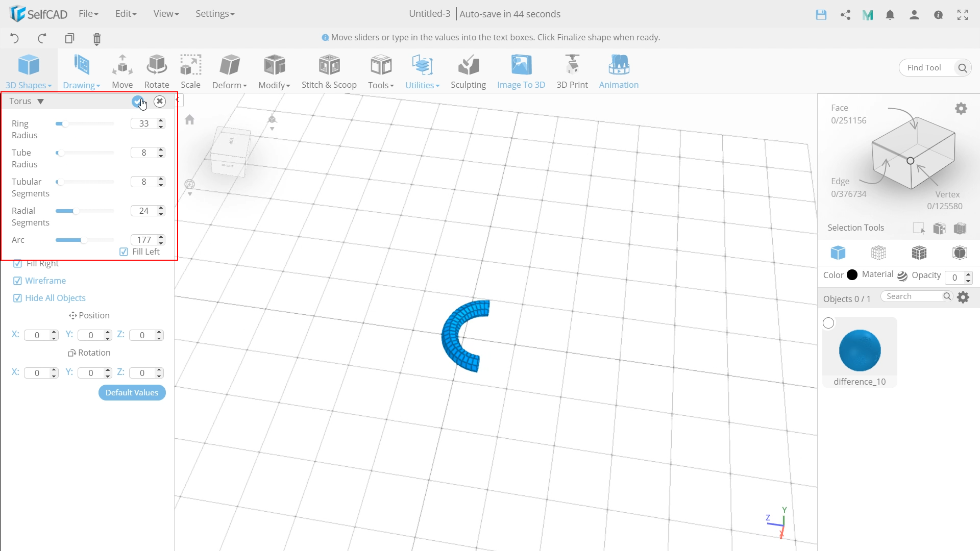Viewport: 980px width, 551px height.
Task: Cancel torus with the X button
Action: tap(160, 101)
